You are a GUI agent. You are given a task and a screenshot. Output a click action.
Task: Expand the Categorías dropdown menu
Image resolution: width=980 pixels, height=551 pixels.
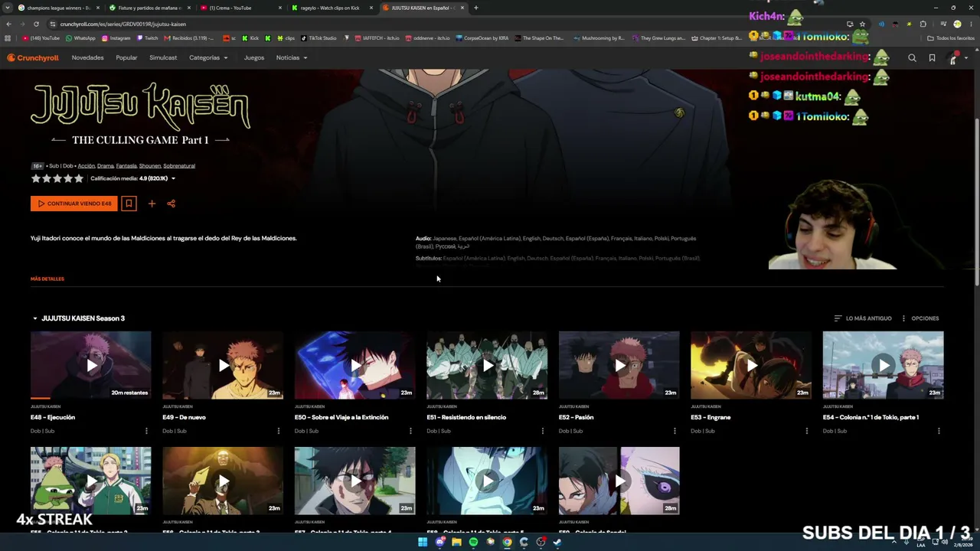click(208, 57)
